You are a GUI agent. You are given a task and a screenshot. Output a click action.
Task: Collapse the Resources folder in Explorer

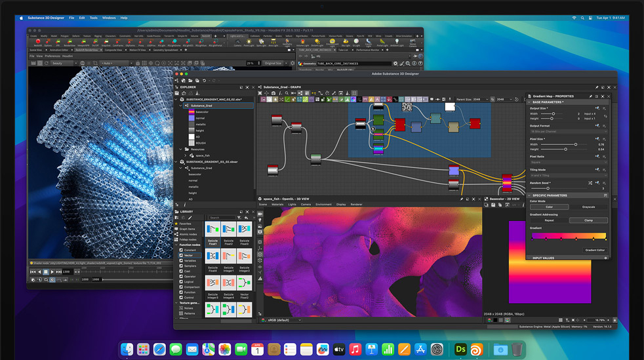tap(180, 149)
